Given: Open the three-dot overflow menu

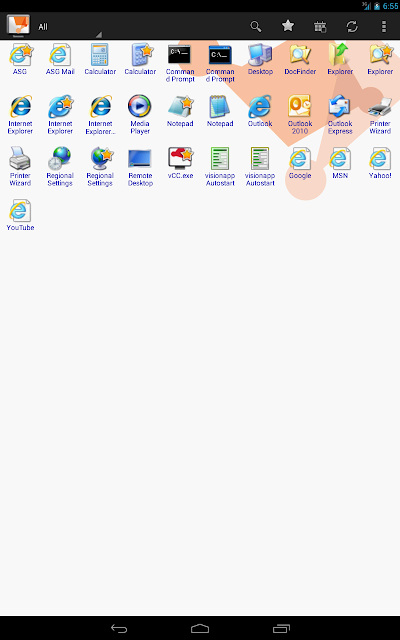Looking at the screenshot, I should pyautogui.click(x=384, y=27).
